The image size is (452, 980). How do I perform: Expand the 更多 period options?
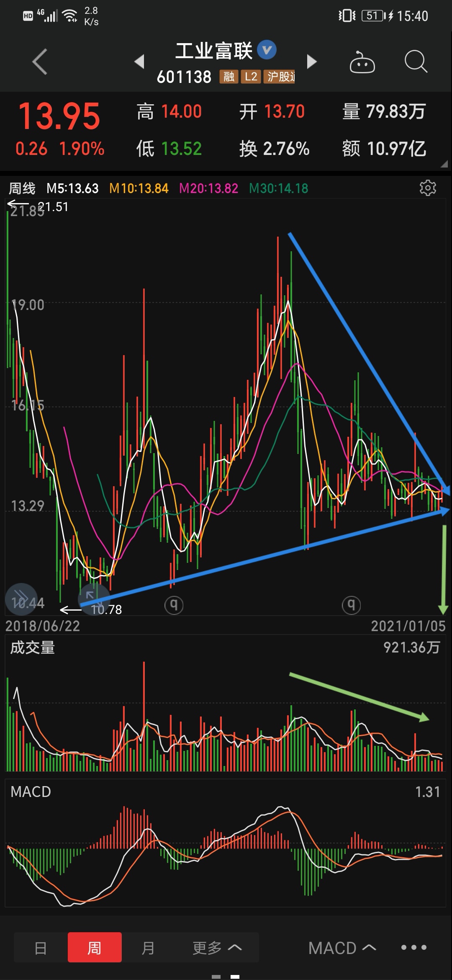pos(217,948)
